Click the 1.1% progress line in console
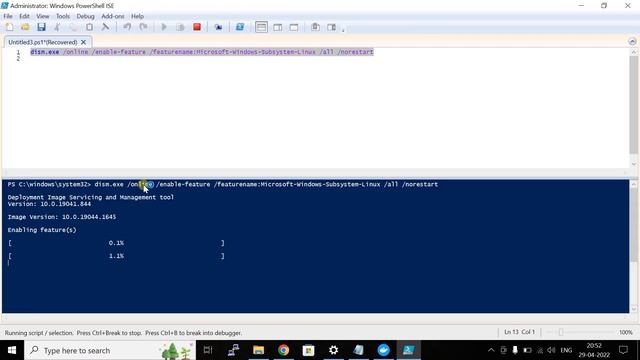 116,256
